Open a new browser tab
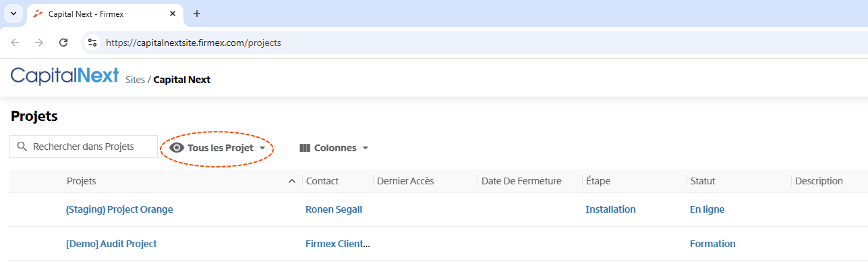The width and height of the screenshot is (868, 262). click(197, 14)
